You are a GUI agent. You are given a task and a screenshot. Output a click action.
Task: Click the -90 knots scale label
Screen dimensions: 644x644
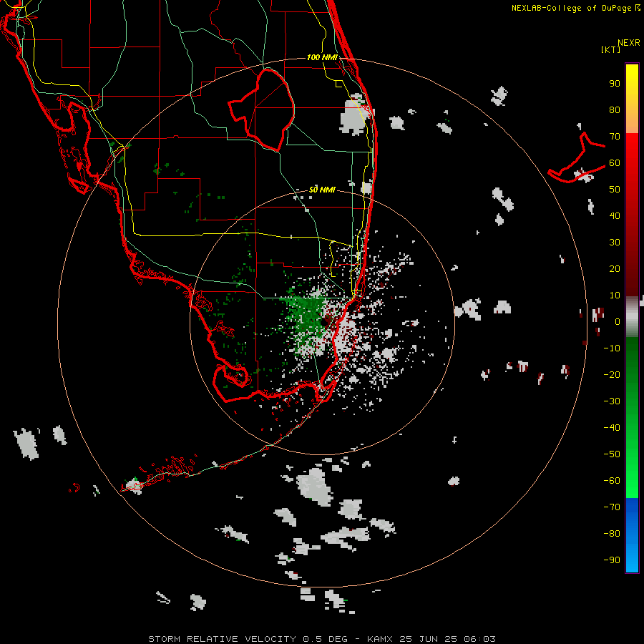click(612, 560)
